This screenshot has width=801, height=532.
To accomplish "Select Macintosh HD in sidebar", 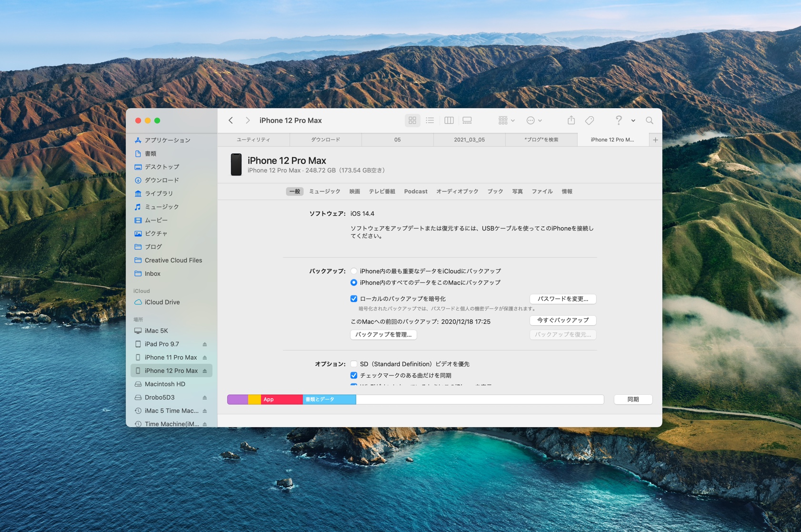I will (x=171, y=384).
